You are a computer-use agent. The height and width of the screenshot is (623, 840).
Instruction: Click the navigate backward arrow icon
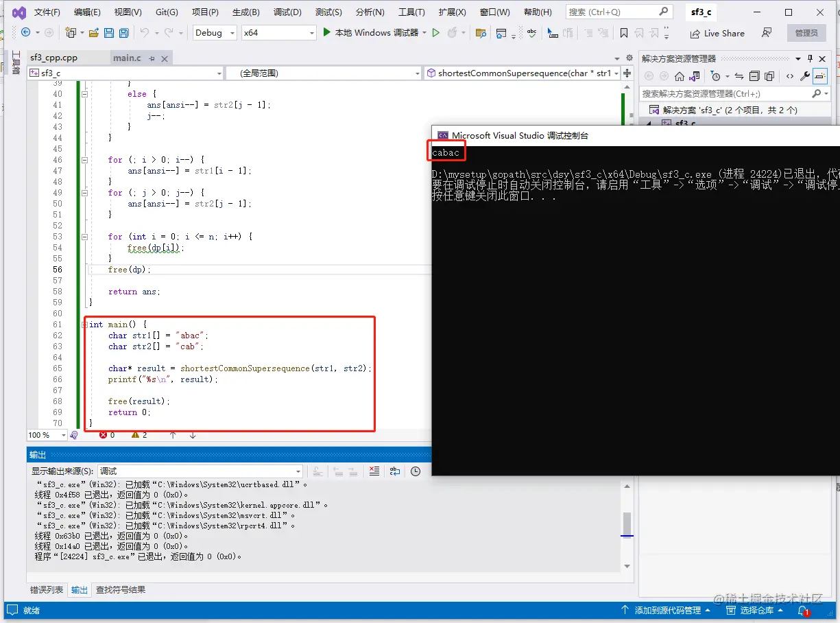(26, 32)
